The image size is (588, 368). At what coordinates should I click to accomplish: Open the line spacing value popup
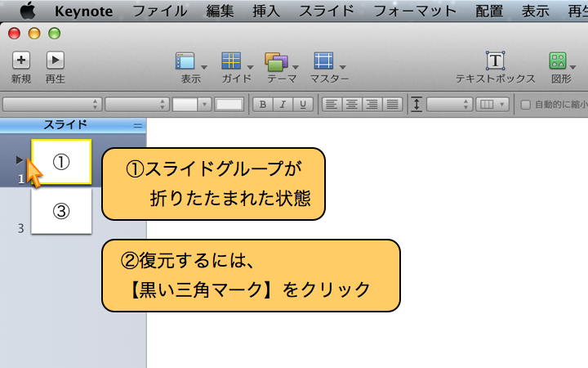click(x=449, y=105)
